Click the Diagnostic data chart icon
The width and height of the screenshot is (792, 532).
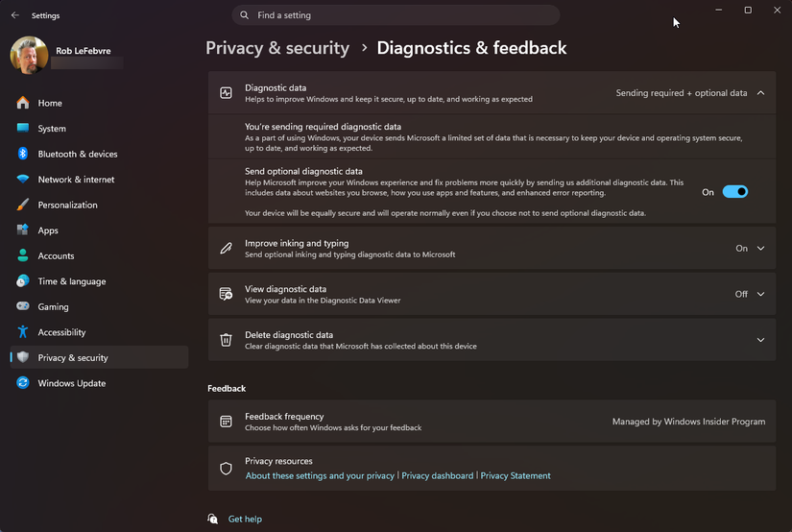226,93
